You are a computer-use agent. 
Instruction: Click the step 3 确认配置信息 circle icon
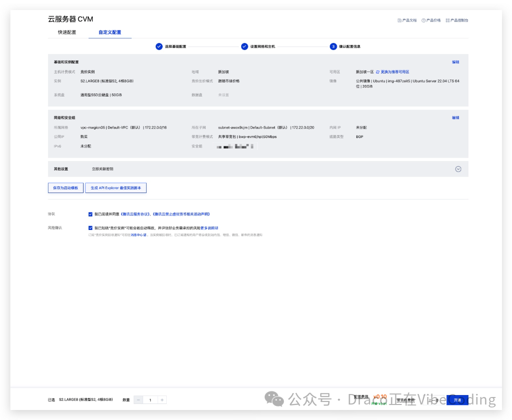pos(333,46)
